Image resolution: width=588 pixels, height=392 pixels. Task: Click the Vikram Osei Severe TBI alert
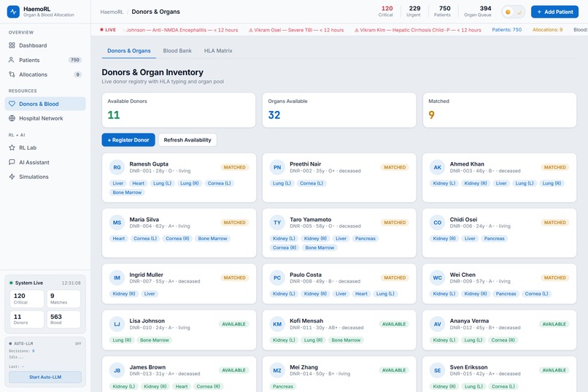296,30
